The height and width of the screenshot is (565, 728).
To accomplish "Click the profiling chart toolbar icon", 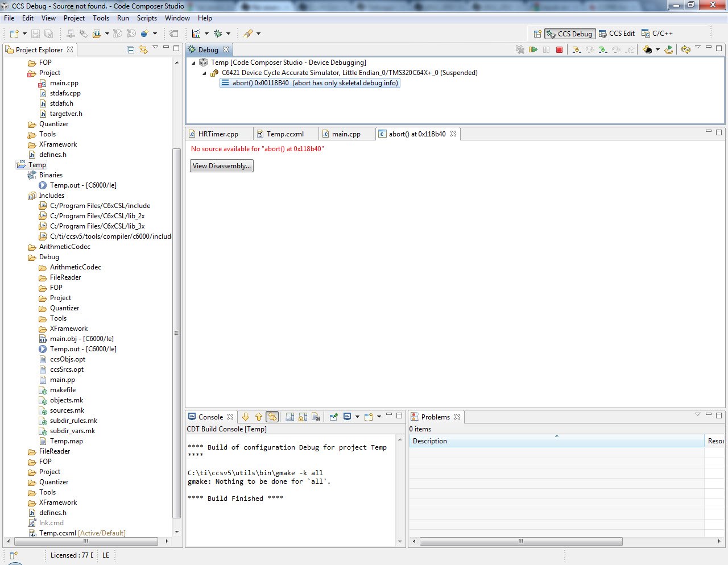I will (x=196, y=34).
